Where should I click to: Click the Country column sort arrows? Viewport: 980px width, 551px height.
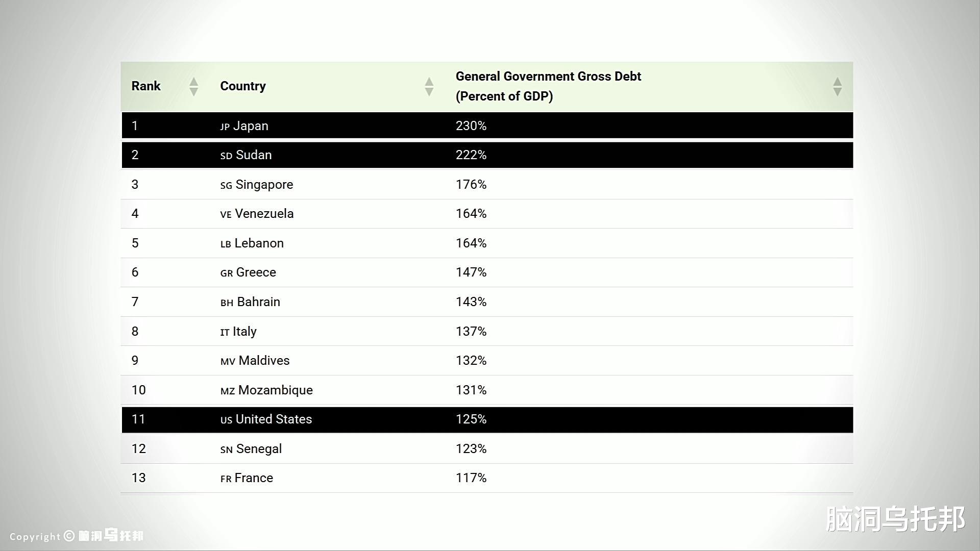429,87
